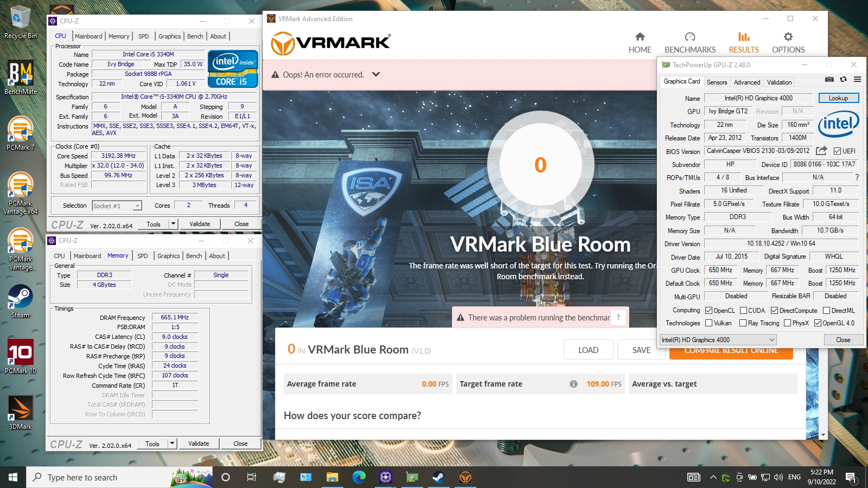Click the Target frame rate info icon
This screenshot has height=488, width=868.
pos(573,384)
